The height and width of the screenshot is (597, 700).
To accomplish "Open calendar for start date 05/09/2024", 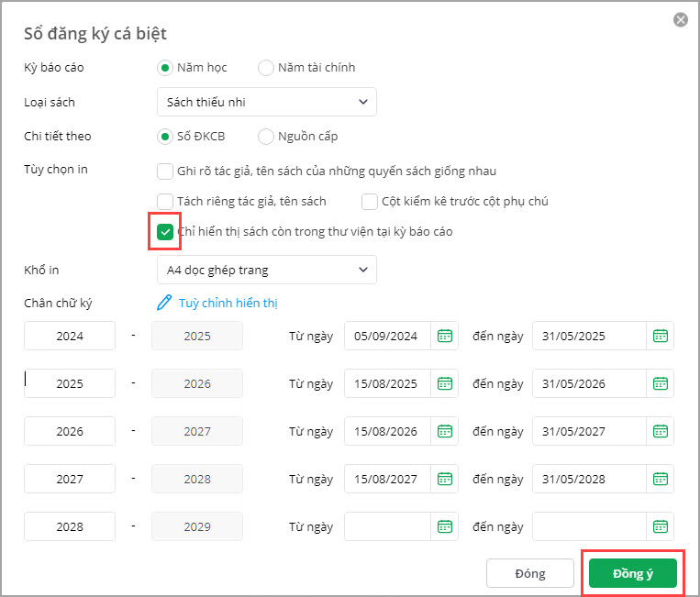I will pyautogui.click(x=445, y=336).
